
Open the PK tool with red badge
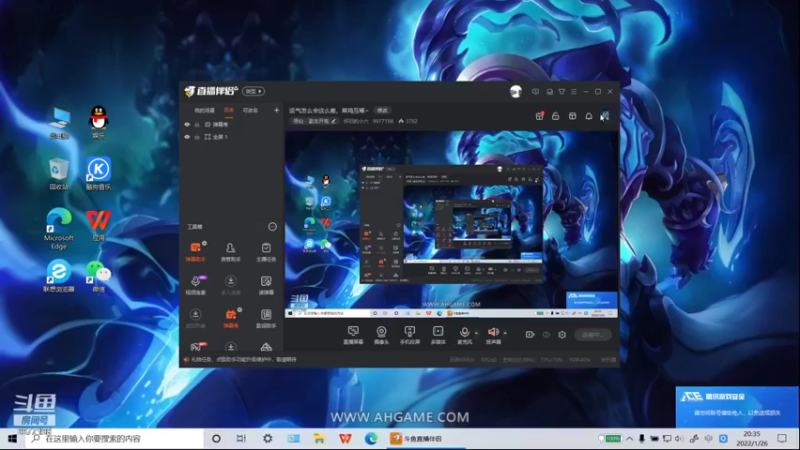click(195, 347)
